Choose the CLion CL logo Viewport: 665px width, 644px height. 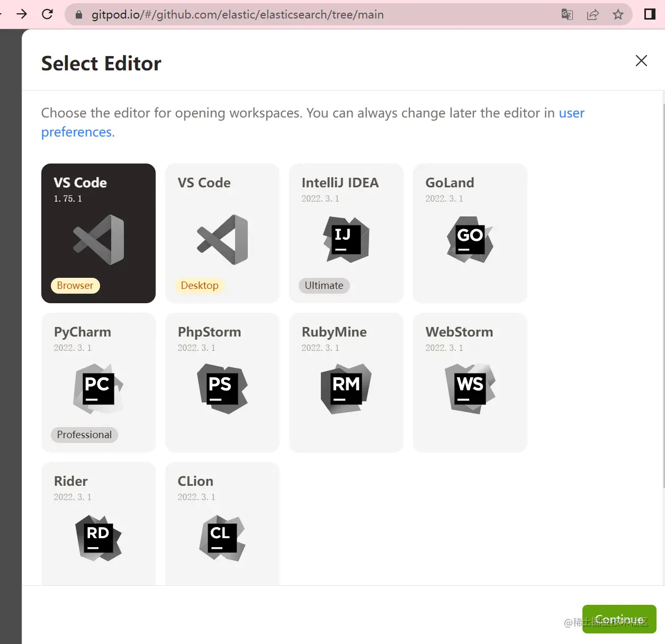222,538
